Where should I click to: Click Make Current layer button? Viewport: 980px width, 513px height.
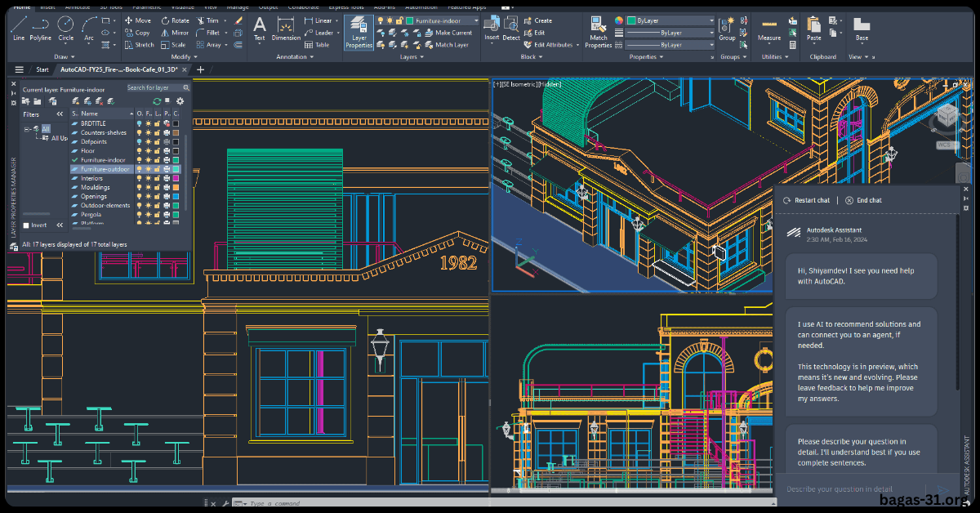click(x=448, y=33)
